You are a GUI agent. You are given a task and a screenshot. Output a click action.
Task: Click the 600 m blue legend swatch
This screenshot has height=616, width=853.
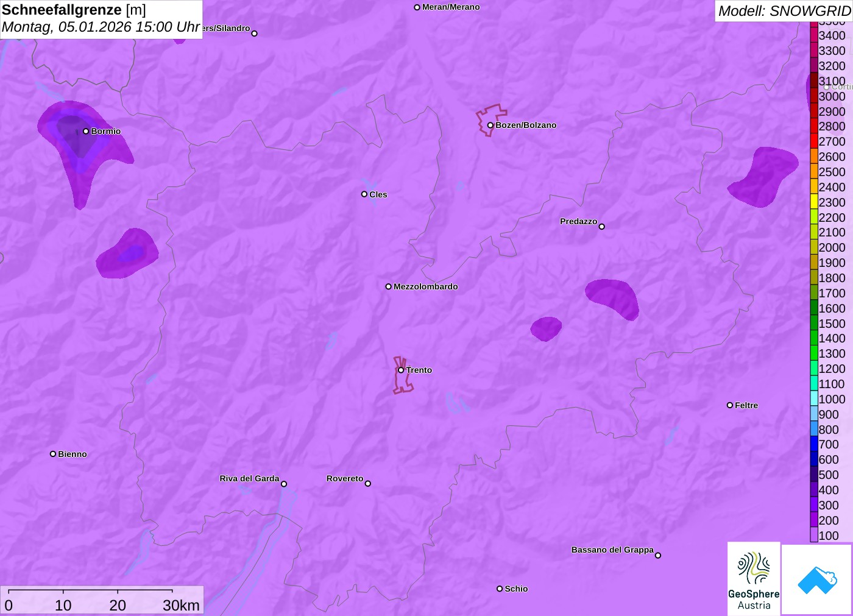tap(814, 459)
